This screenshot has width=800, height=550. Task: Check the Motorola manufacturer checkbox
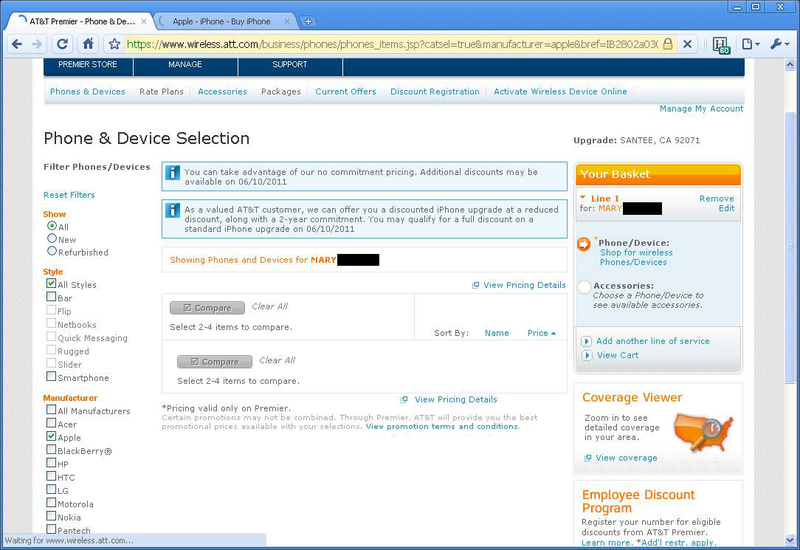pos(51,502)
